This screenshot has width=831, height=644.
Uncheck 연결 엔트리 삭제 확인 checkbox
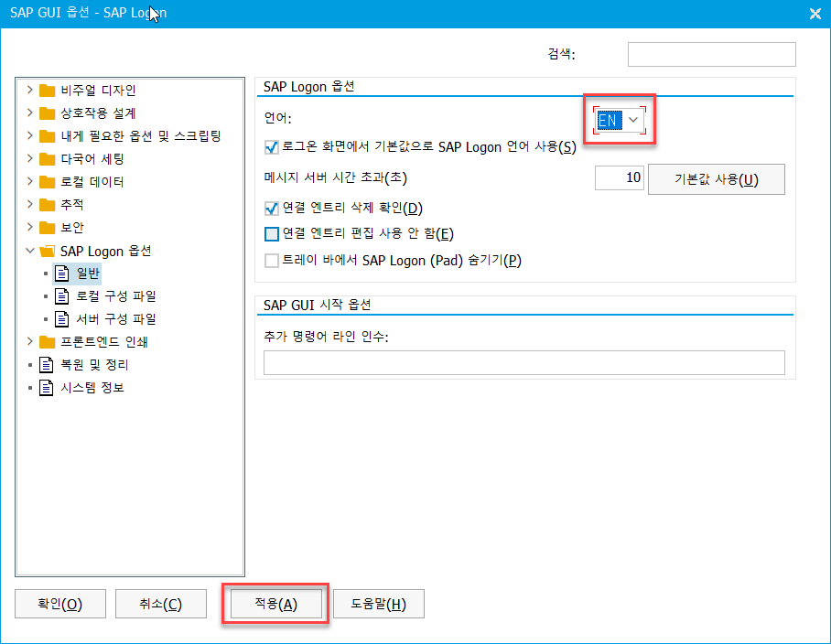pyautogui.click(x=271, y=209)
